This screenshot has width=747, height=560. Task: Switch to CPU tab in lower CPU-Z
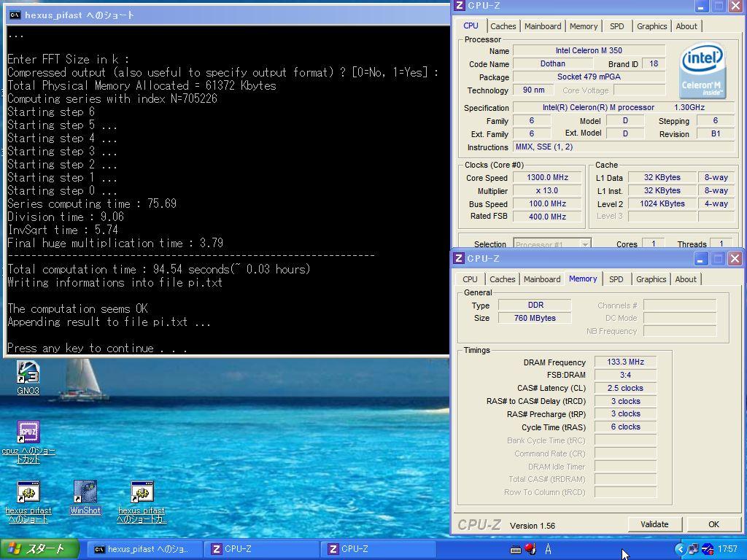pos(470,279)
